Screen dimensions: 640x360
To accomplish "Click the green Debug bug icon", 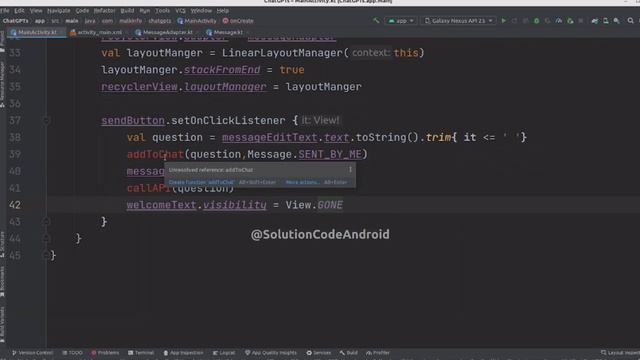I will point(536,20).
